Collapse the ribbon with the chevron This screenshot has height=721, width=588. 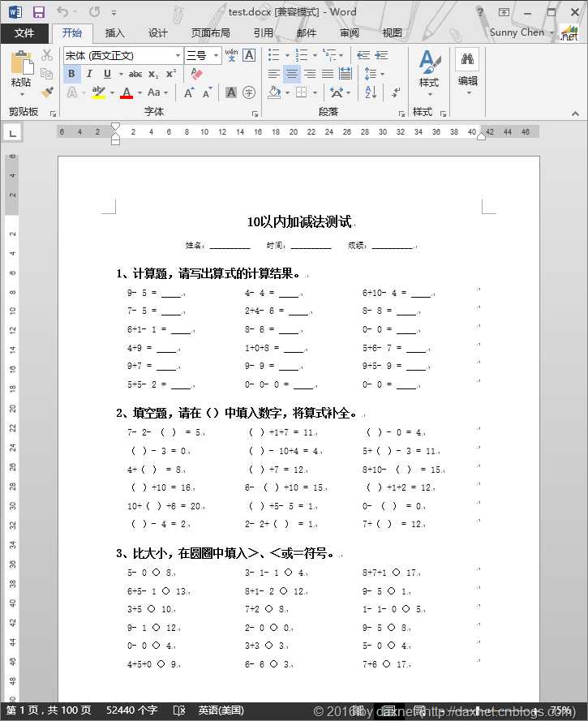pos(575,113)
